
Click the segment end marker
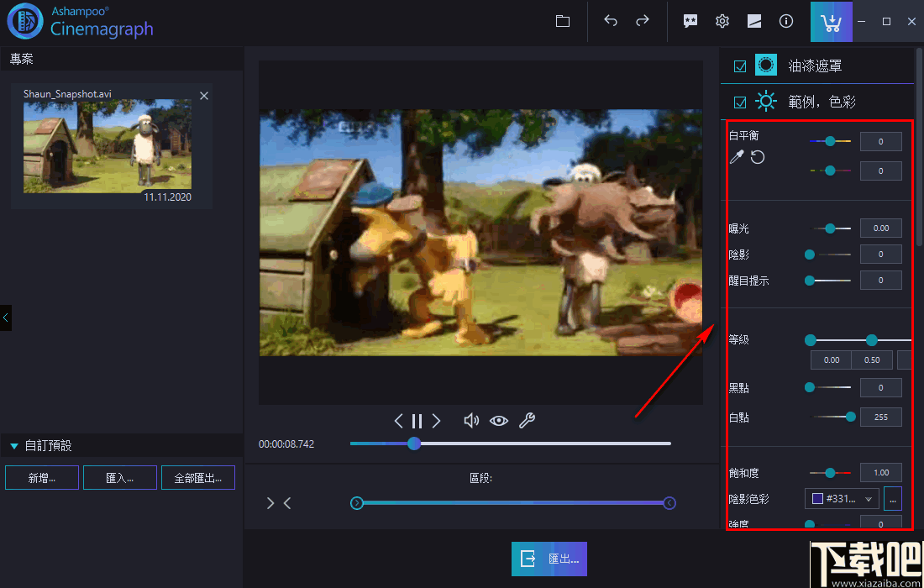coord(669,503)
